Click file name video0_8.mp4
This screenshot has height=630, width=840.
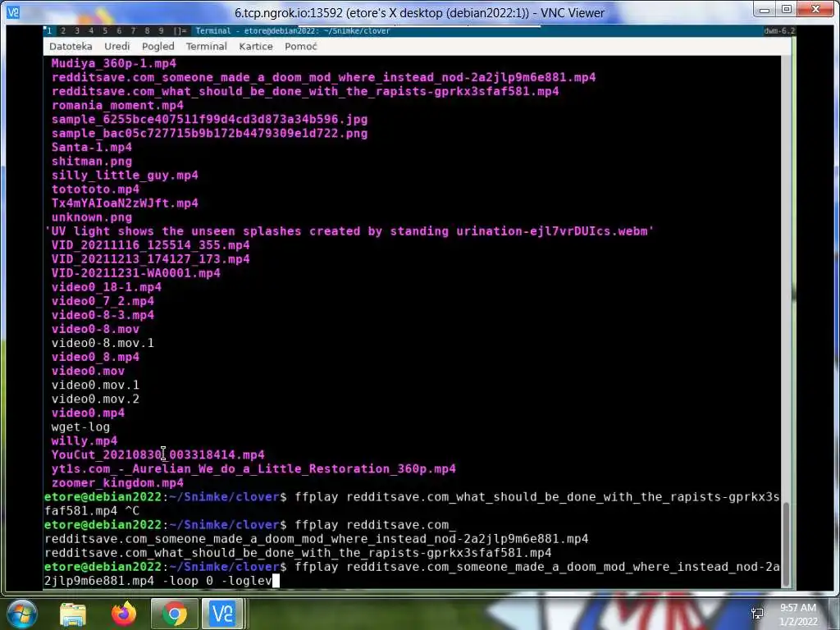[95, 357]
